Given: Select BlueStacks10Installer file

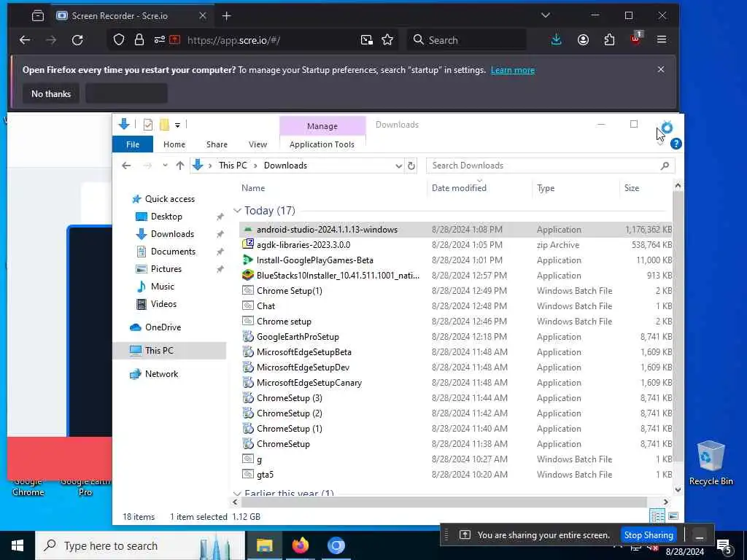Looking at the screenshot, I should [x=338, y=276].
